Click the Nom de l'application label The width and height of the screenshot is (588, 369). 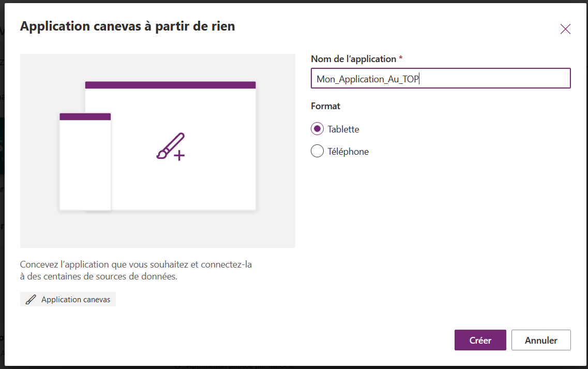pos(353,59)
